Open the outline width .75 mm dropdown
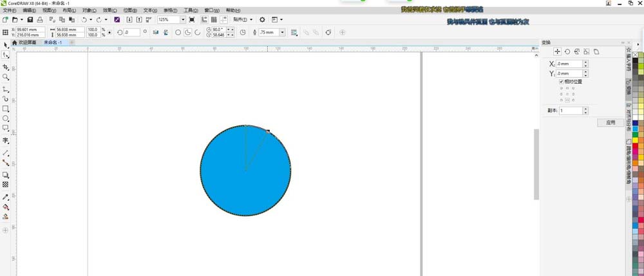644x276 pixels. coord(282,32)
